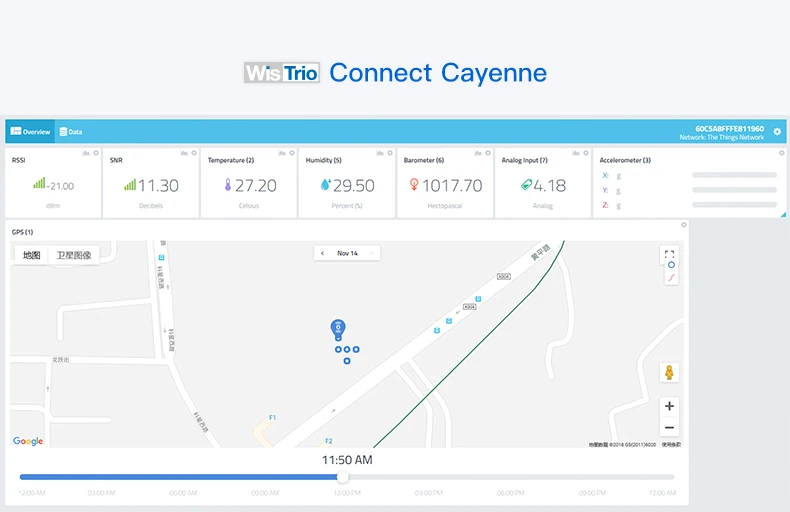Open Analog Input widget settings gear

585,153
